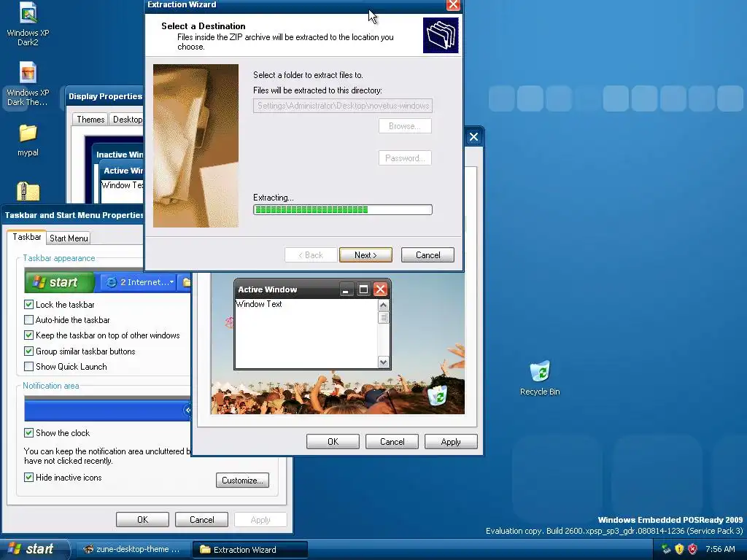Toggle Hide inactive icons checkbox

click(28, 477)
